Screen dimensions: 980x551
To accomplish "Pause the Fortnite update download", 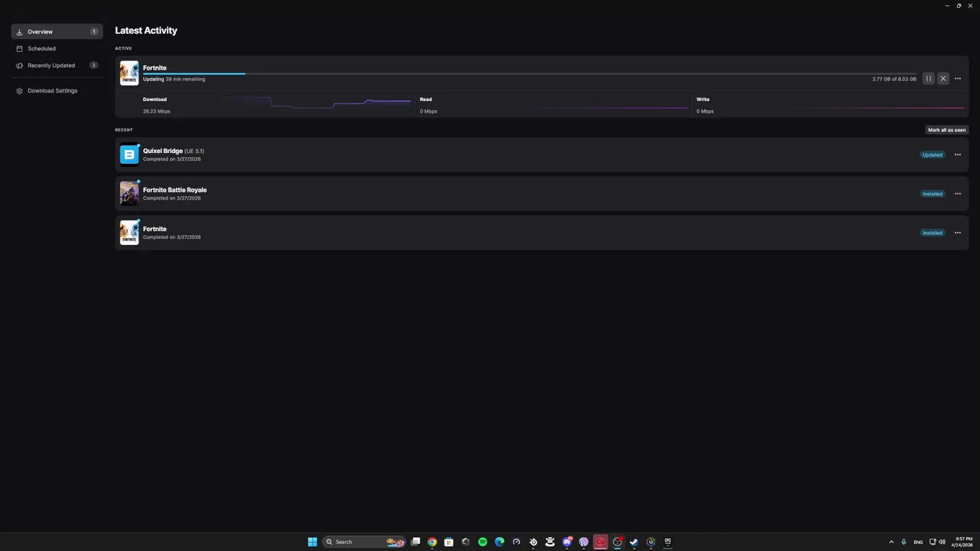I will point(929,79).
